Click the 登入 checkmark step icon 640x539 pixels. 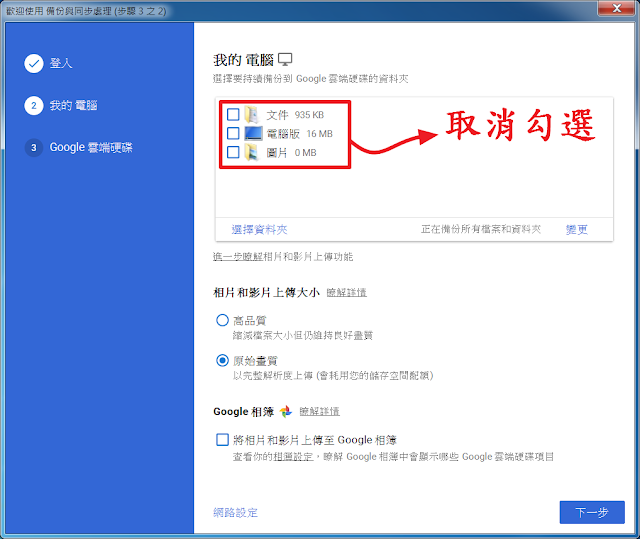coord(34,63)
